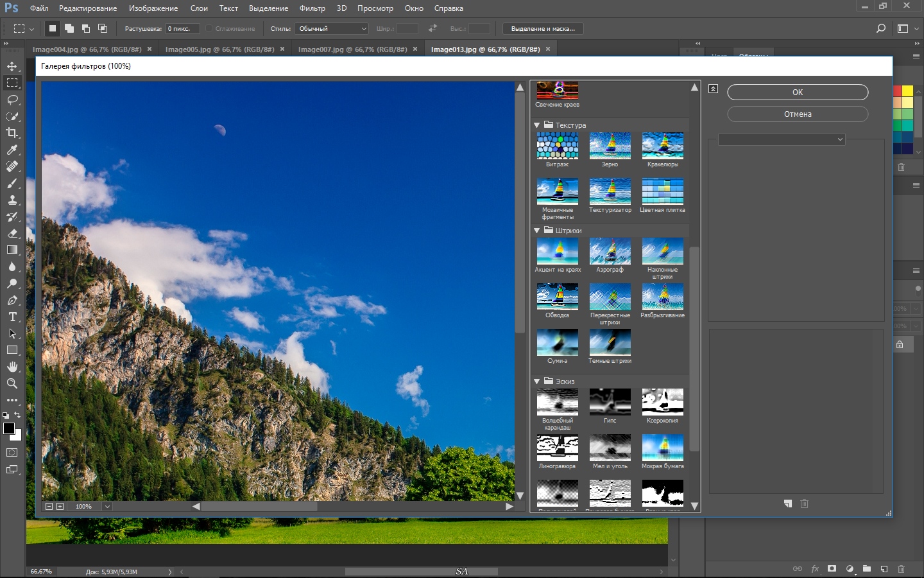Select the Brush tool

point(12,183)
